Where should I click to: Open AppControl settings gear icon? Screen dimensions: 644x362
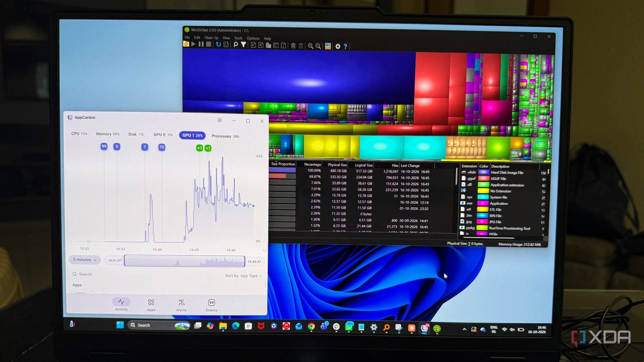pyautogui.click(x=220, y=120)
